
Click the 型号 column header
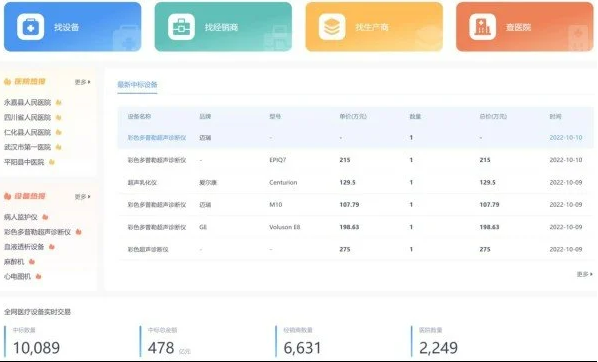click(x=275, y=116)
